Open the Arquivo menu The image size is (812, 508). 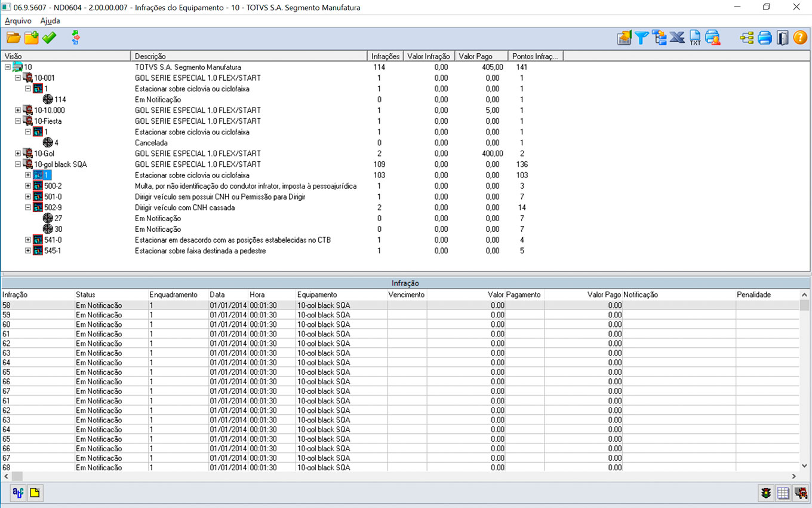pyautogui.click(x=18, y=21)
